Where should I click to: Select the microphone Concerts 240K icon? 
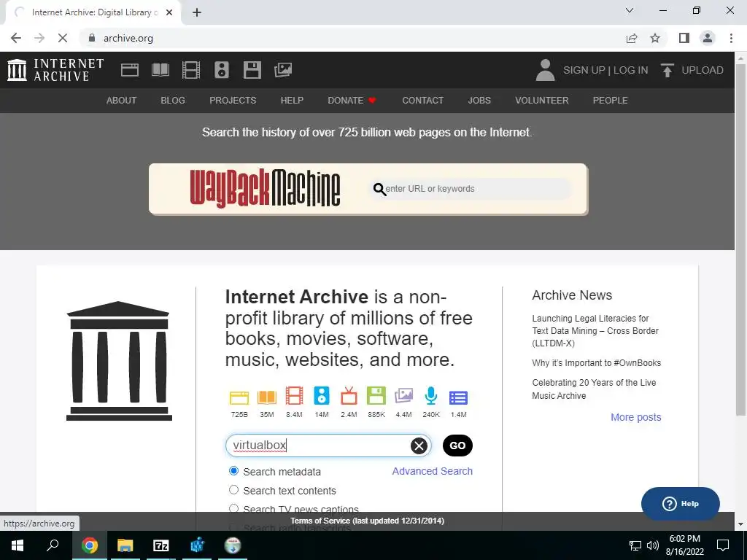(x=430, y=396)
